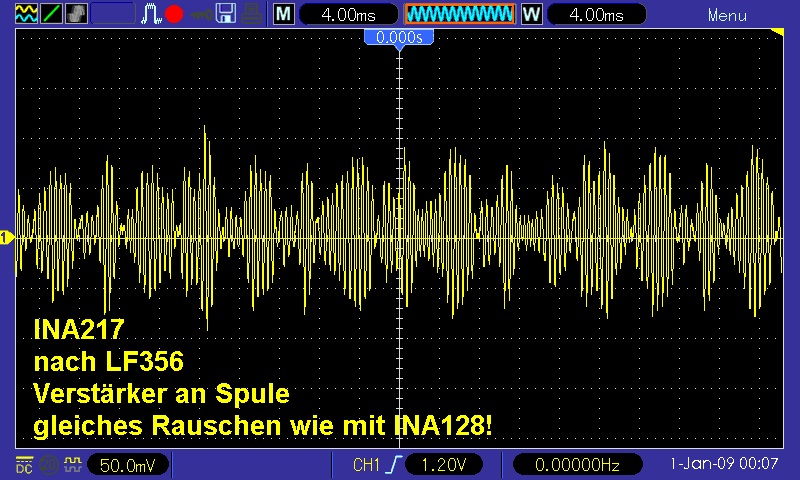Click the 0.00000Hz frequency counter readout
800x480 pixels.
[577, 465]
